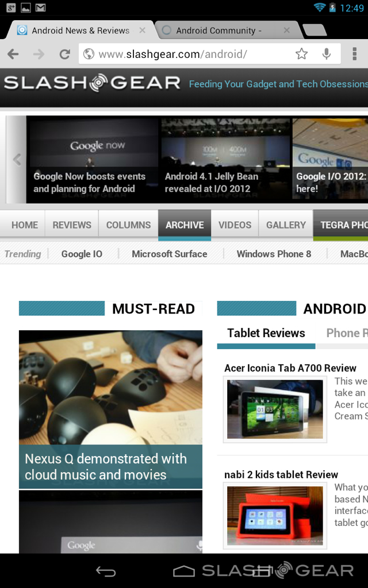The image size is (368, 588).
Task: Select the Tablet Reviews tab
Action: click(x=266, y=333)
